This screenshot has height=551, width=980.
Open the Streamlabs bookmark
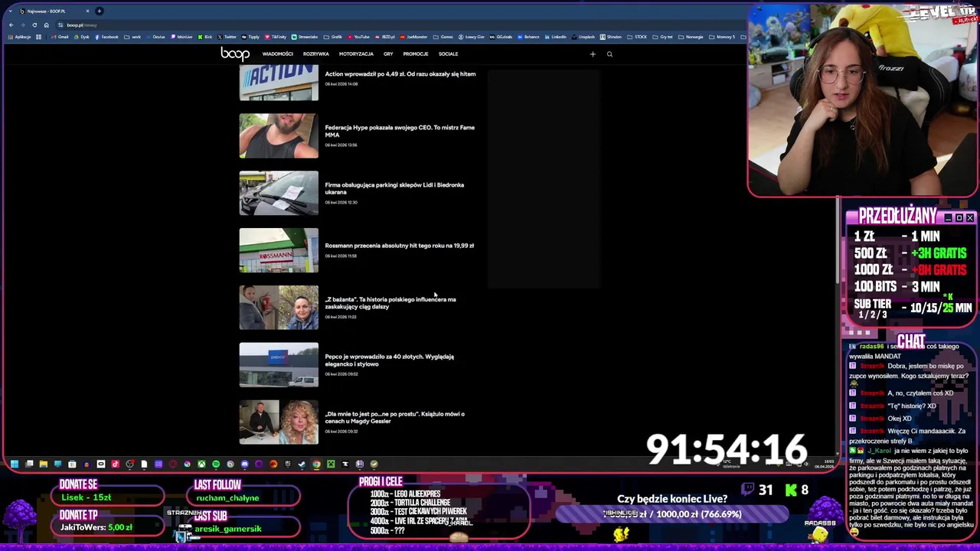coord(304,37)
